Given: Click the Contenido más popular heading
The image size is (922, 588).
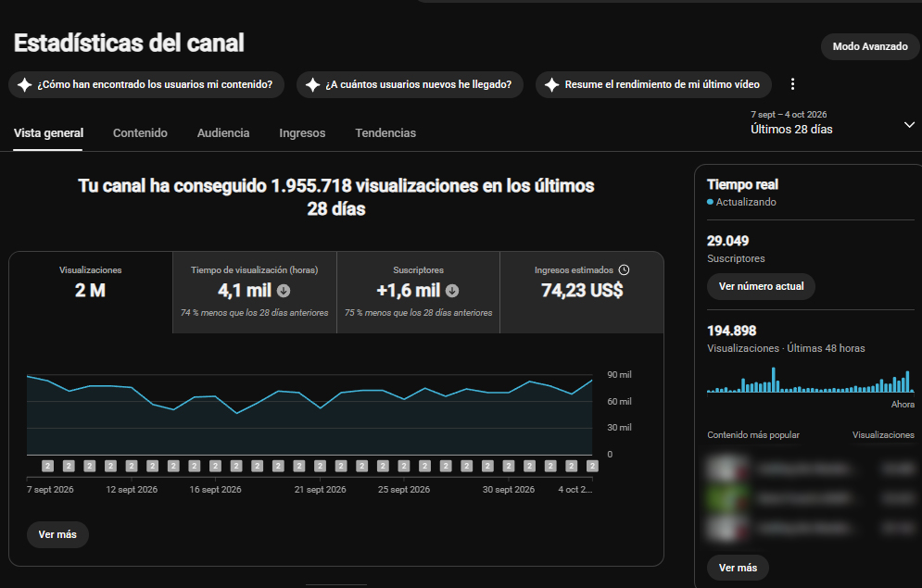Looking at the screenshot, I should 753,435.
